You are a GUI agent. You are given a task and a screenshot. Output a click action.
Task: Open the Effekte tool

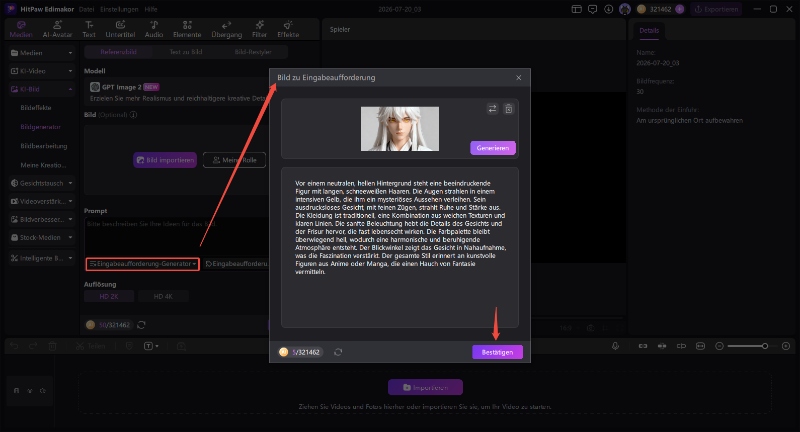click(x=288, y=29)
